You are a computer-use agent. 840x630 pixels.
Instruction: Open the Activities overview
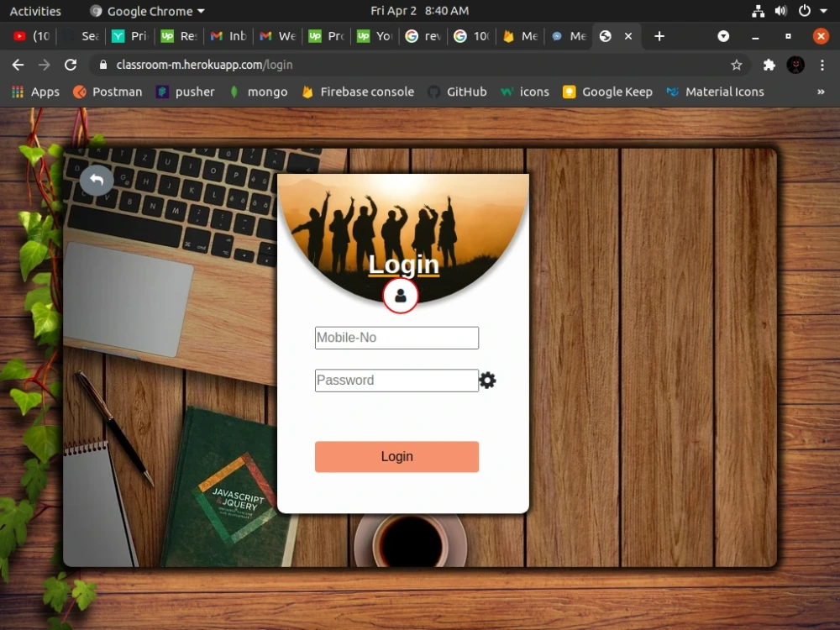point(35,11)
